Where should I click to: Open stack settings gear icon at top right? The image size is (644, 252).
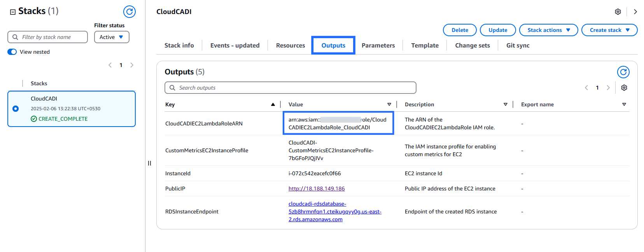[618, 12]
